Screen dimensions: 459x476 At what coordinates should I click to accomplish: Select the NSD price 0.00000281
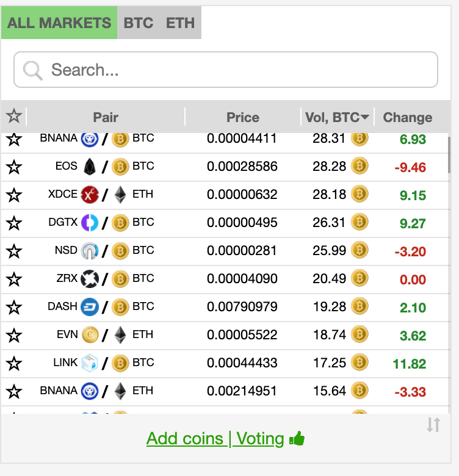pos(242,250)
